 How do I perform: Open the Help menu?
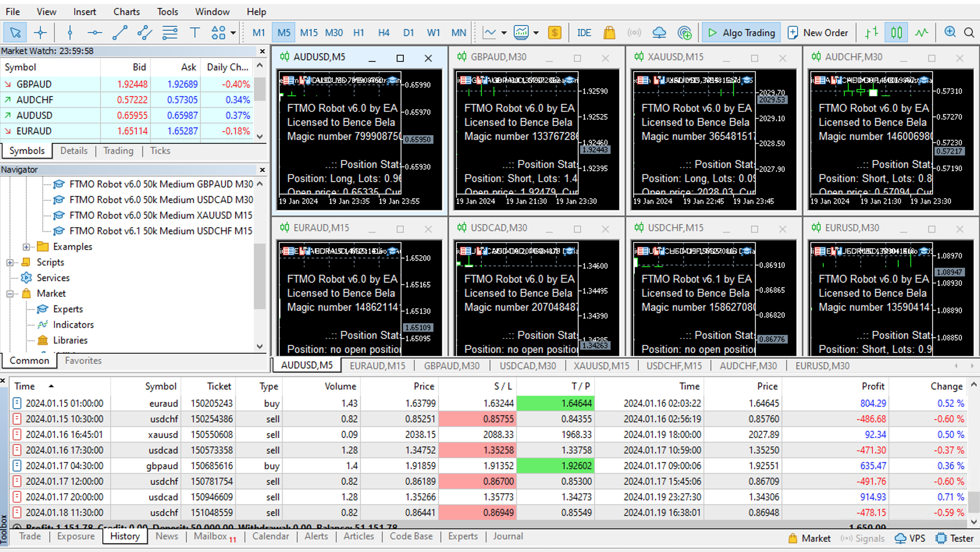coord(256,12)
